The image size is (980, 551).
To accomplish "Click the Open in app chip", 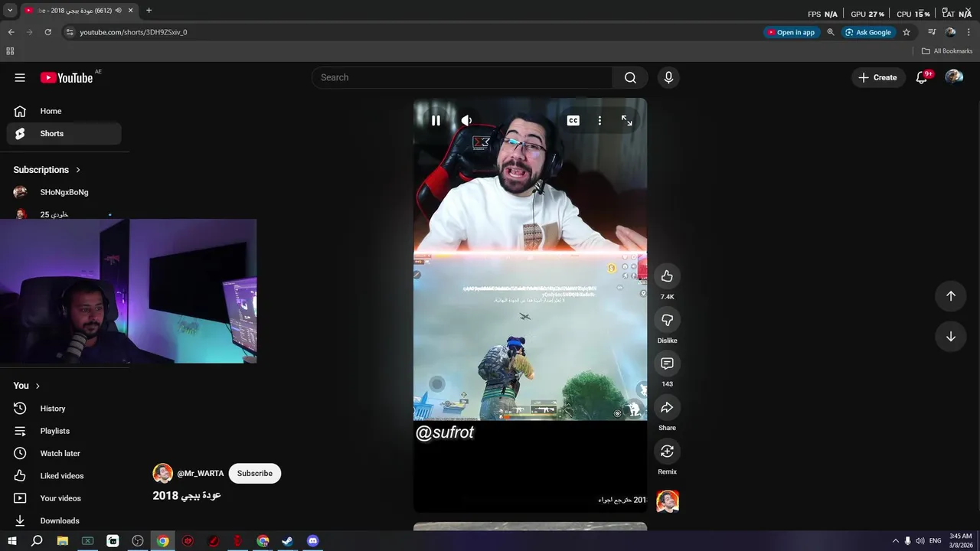I will coord(792,32).
